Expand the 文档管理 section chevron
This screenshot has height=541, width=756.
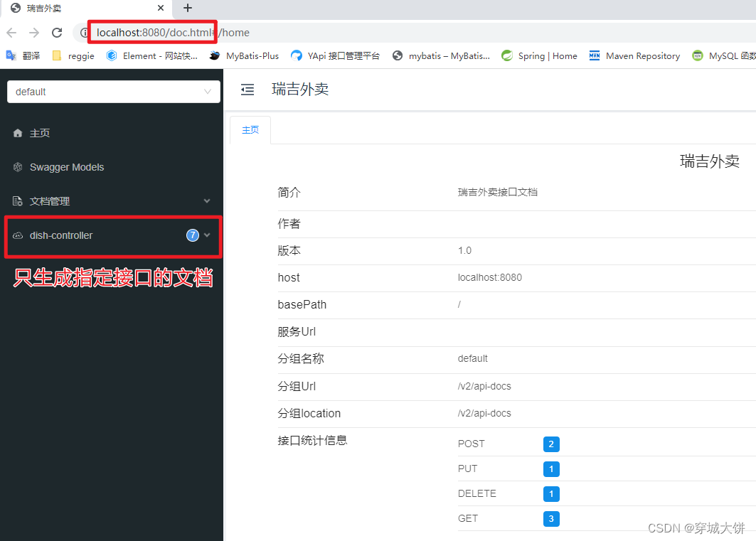(x=207, y=201)
